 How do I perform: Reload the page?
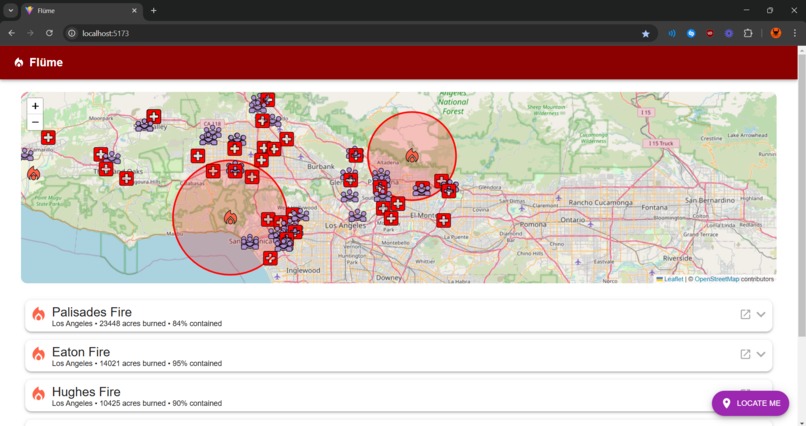[x=49, y=33]
